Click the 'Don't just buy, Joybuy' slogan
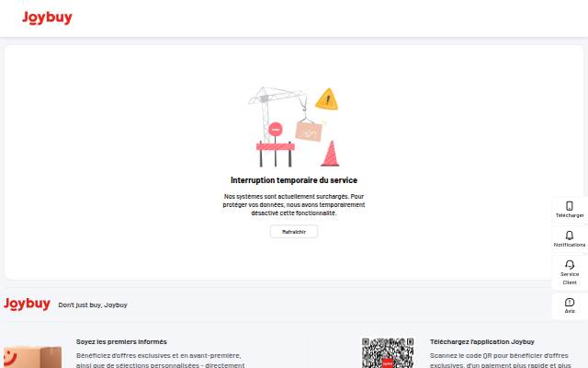588x368 pixels. tap(93, 305)
